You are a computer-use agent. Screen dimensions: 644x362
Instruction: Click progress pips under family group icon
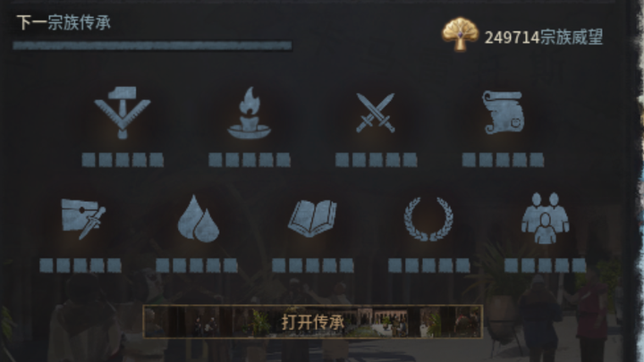(x=545, y=265)
